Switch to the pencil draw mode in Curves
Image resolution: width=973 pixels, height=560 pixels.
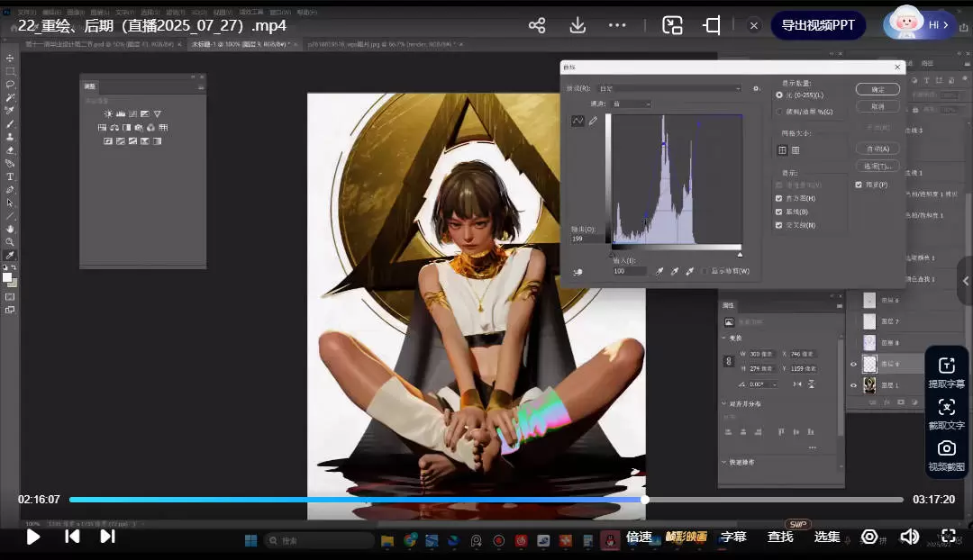tap(594, 122)
